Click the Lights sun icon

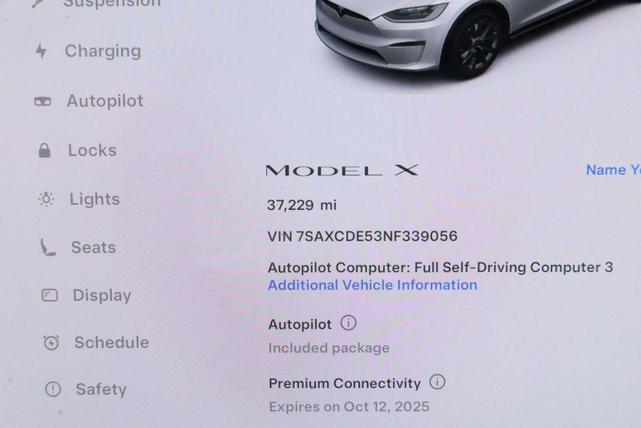pos(46,199)
